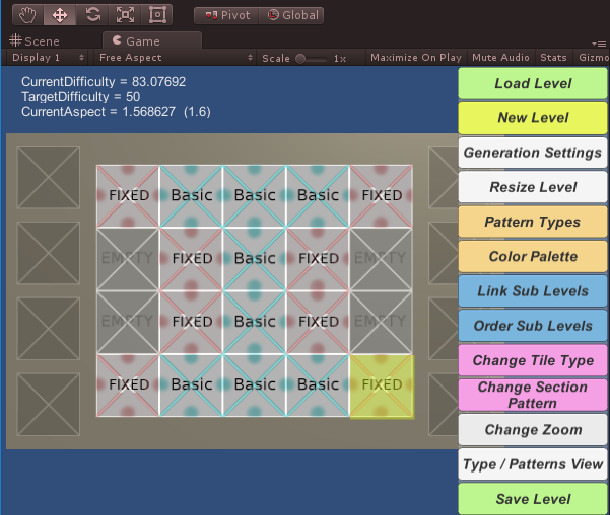Image resolution: width=610 pixels, height=515 pixels.
Task: Click Change Section Pattern
Action: 533,395
